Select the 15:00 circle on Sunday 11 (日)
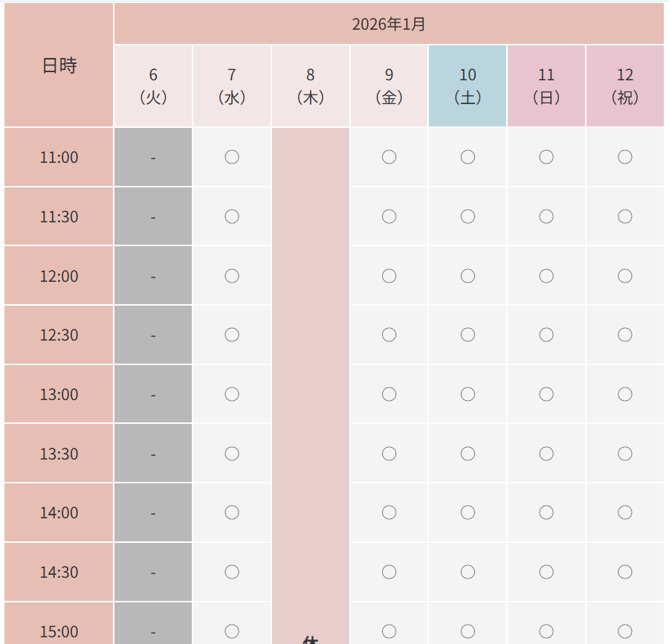 [546, 631]
